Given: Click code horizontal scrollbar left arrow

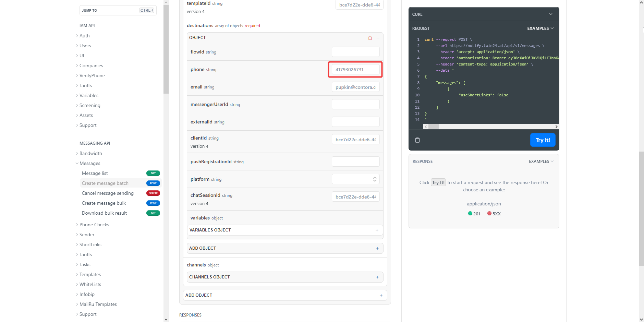Looking at the screenshot, I should point(426,127).
